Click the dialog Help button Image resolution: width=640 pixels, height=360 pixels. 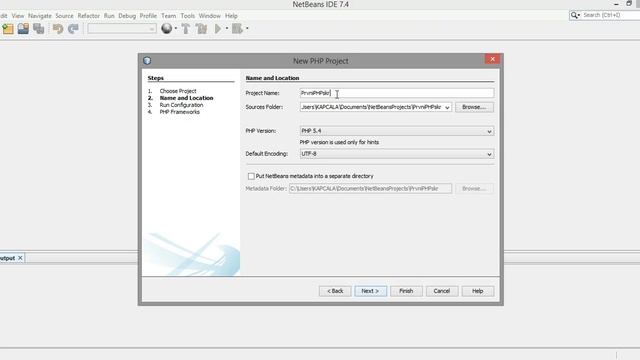(x=478, y=291)
